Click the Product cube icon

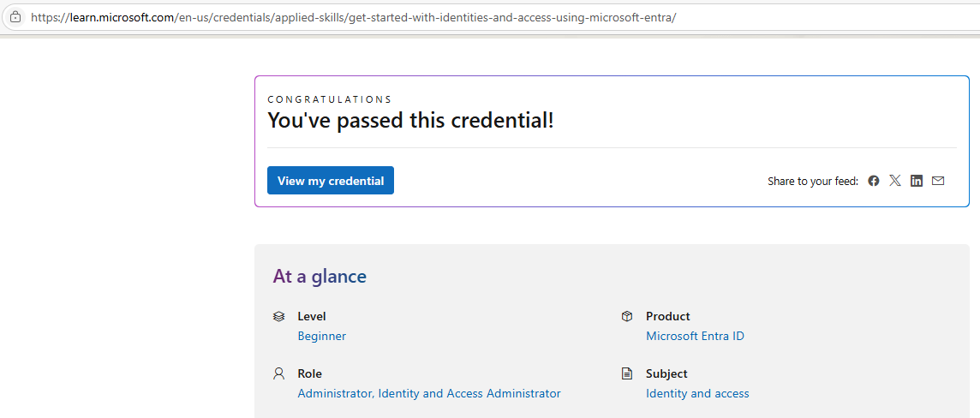coord(627,316)
